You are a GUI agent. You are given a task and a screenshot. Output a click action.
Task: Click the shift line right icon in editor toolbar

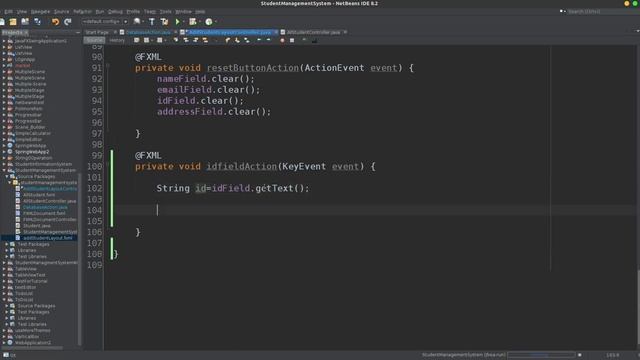(x=269, y=40)
